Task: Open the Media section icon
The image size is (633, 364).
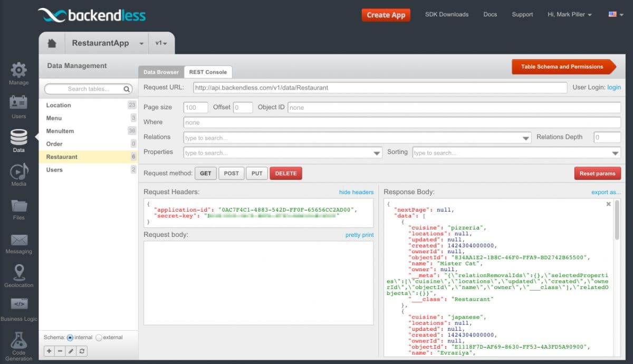Action: click(19, 171)
